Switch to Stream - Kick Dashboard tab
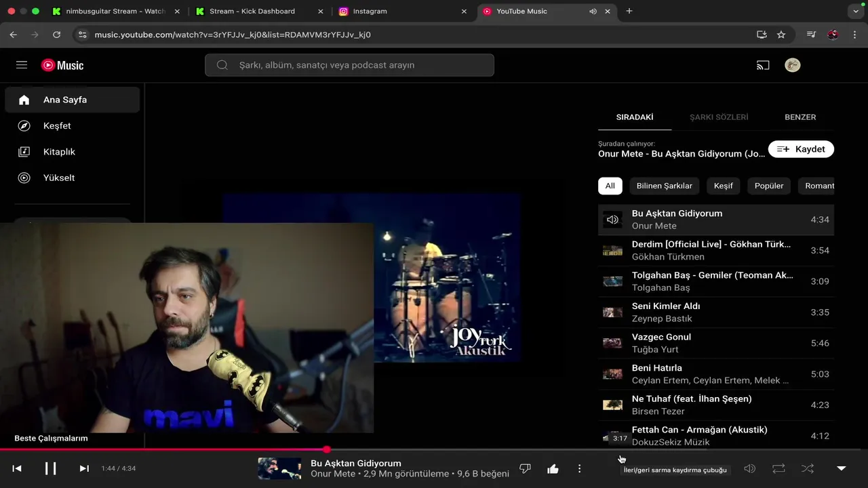The image size is (868, 488). point(260,12)
